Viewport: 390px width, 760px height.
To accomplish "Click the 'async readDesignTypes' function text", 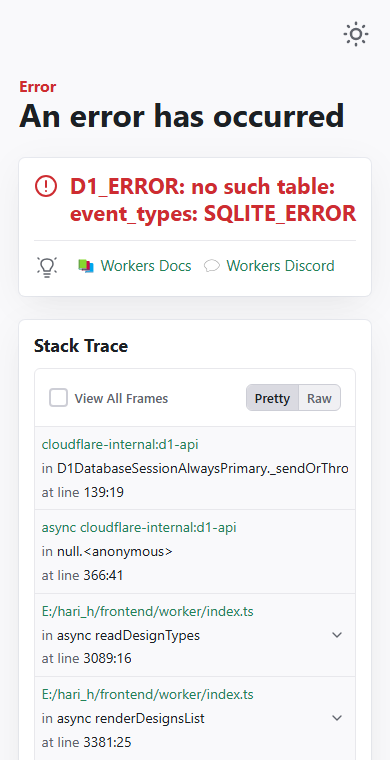I will (x=128, y=635).
